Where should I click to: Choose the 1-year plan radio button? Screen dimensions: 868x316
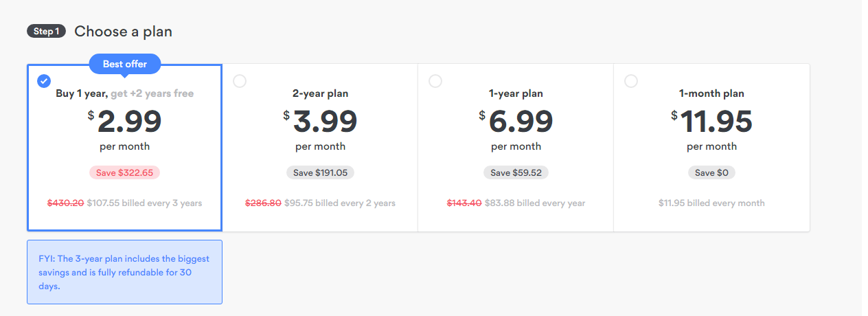coord(435,81)
